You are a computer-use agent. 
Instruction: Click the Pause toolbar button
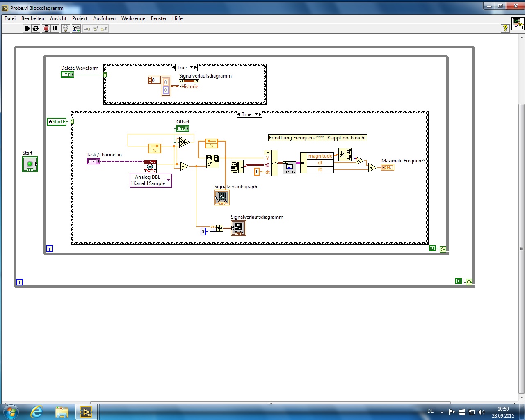pyautogui.click(x=55, y=28)
